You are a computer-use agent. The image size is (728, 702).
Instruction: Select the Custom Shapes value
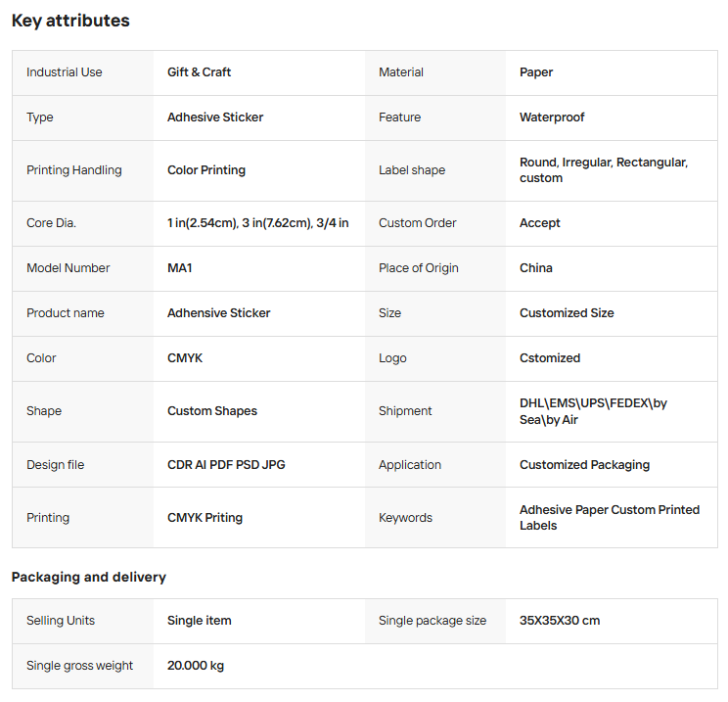click(x=212, y=411)
